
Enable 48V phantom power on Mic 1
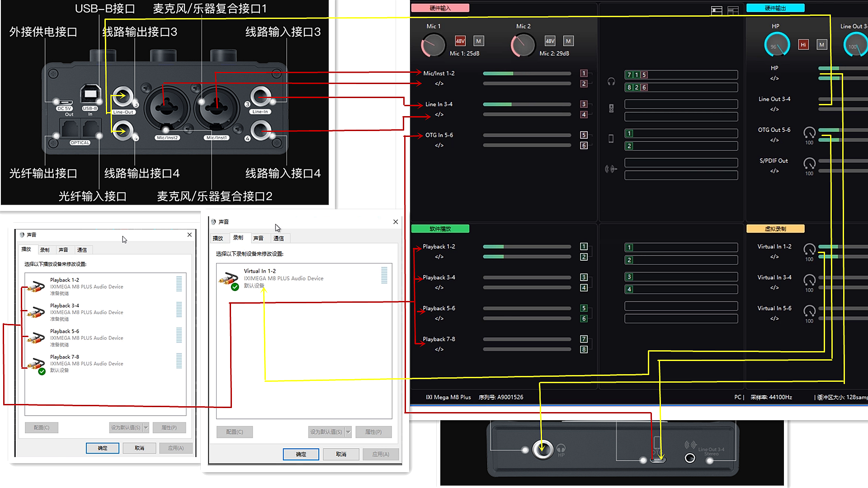pos(460,41)
